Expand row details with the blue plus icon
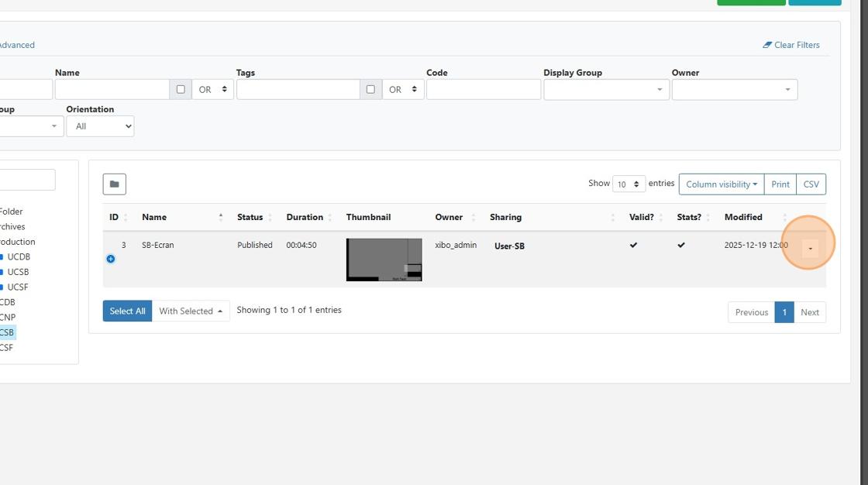This screenshot has width=868, height=485. click(x=111, y=259)
